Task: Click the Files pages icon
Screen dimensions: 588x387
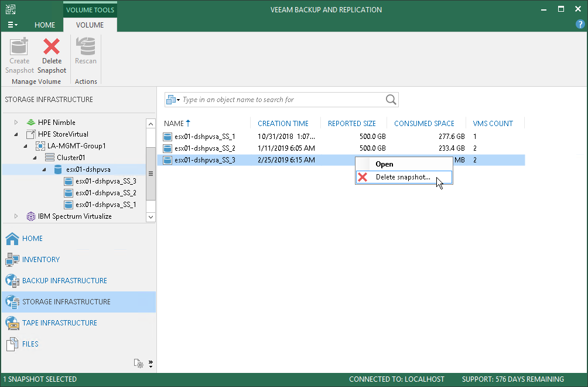Action: point(12,344)
